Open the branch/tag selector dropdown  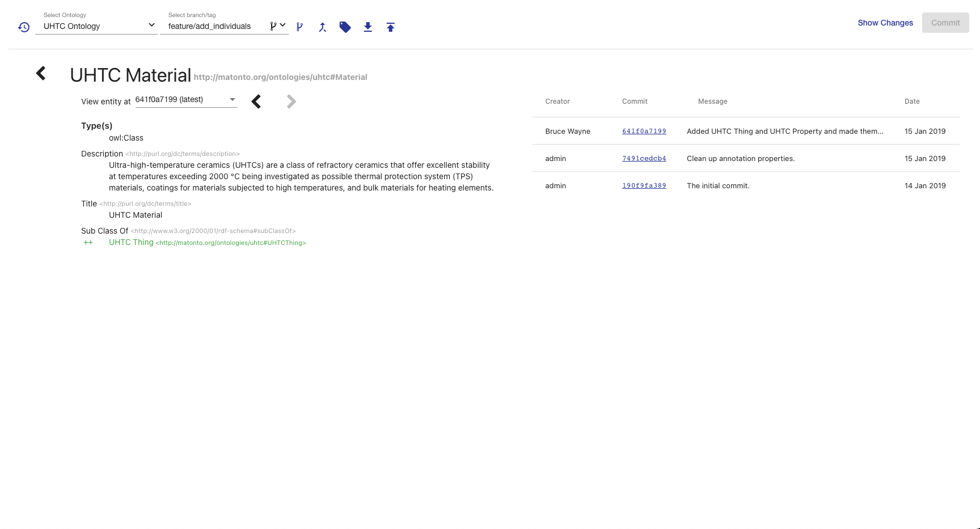(x=224, y=26)
